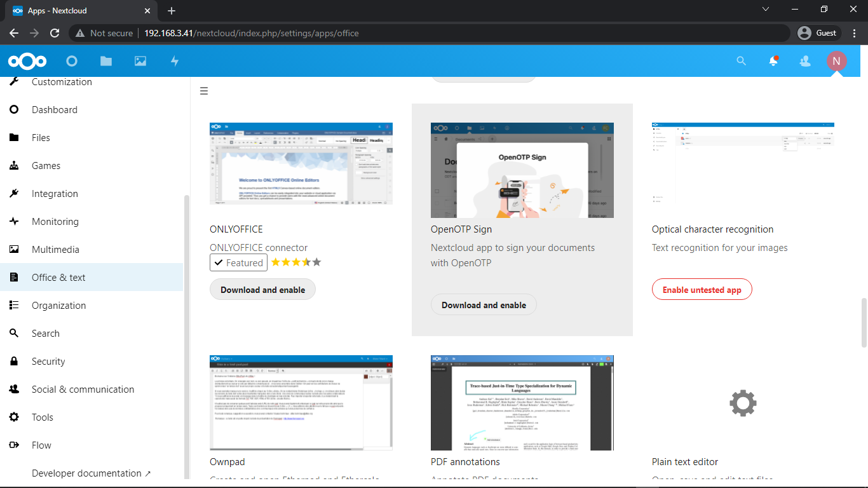This screenshot has height=488, width=868.
Task: Open OpenOTP Sign screenshot thumbnail
Action: 522,170
